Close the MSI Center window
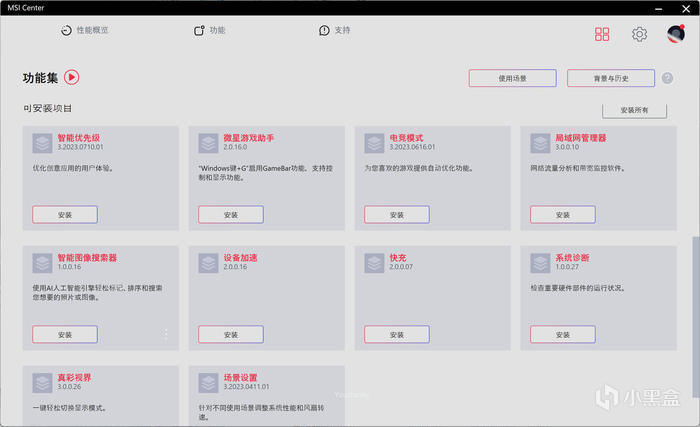 686,8
